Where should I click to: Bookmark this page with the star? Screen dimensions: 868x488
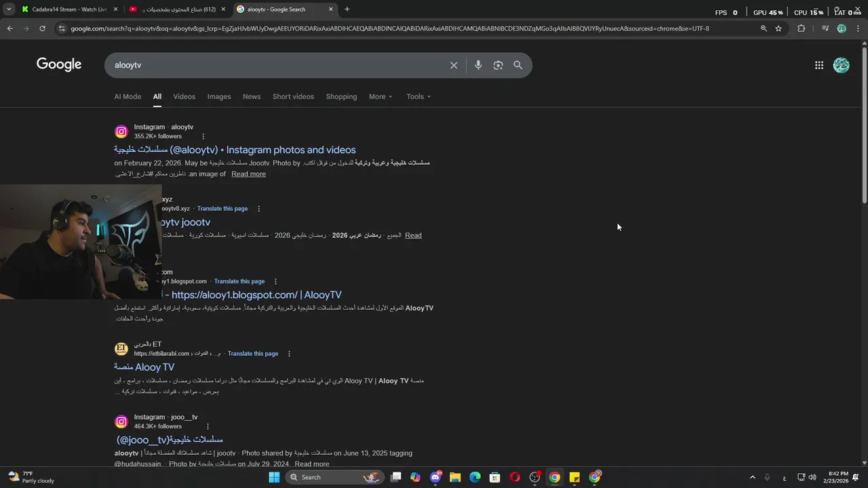tap(778, 28)
